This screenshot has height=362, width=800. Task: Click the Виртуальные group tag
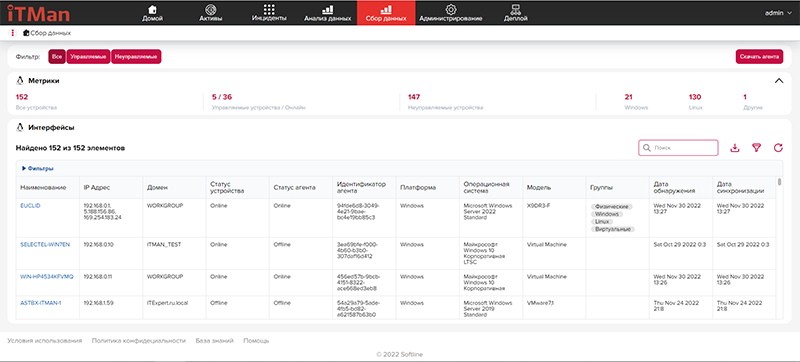point(613,229)
